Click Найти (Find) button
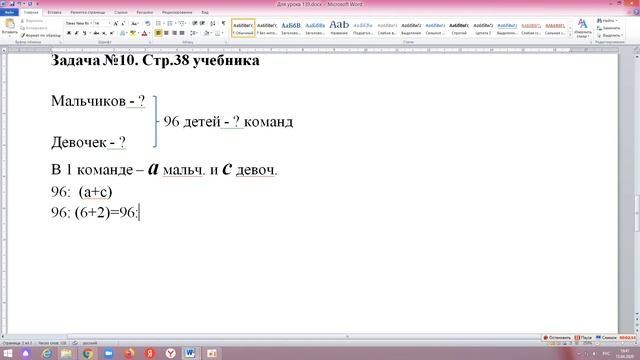 coord(607,20)
